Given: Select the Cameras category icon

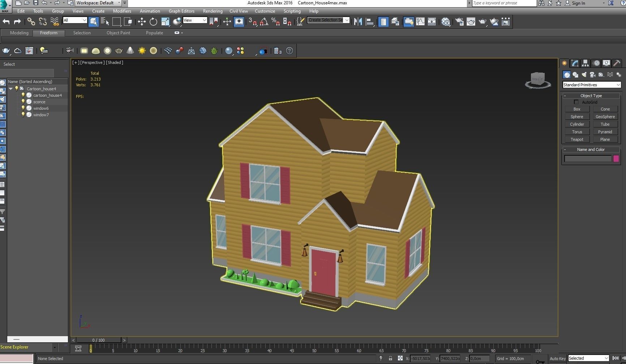Looking at the screenshot, I should pyautogui.click(x=593, y=75).
